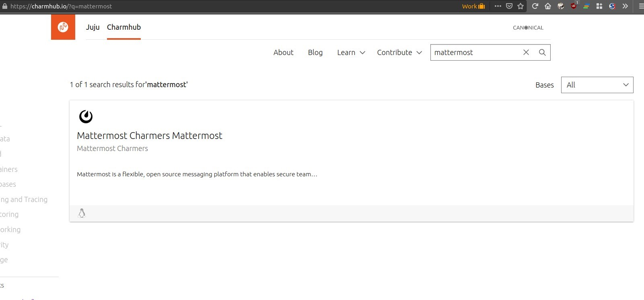644x300 pixels.
Task: Click the site lock icon in address bar
Action: click(5, 6)
